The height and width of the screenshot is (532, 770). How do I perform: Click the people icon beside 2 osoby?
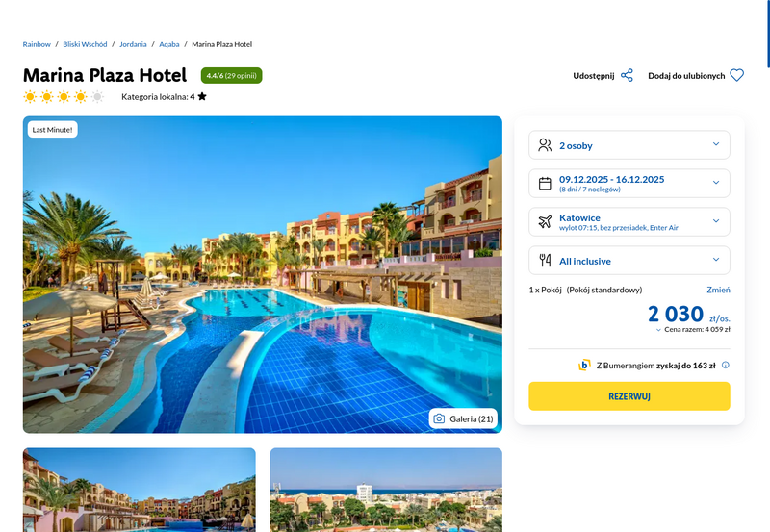point(545,144)
